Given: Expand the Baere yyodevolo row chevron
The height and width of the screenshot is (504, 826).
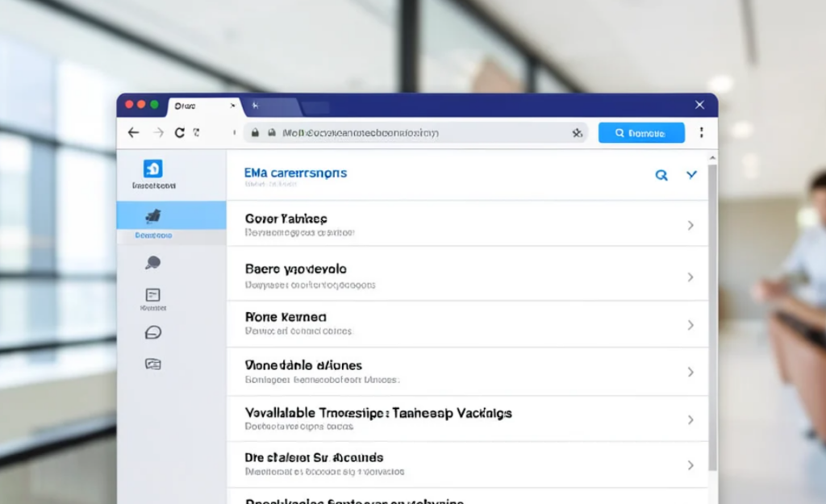Looking at the screenshot, I should point(690,277).
